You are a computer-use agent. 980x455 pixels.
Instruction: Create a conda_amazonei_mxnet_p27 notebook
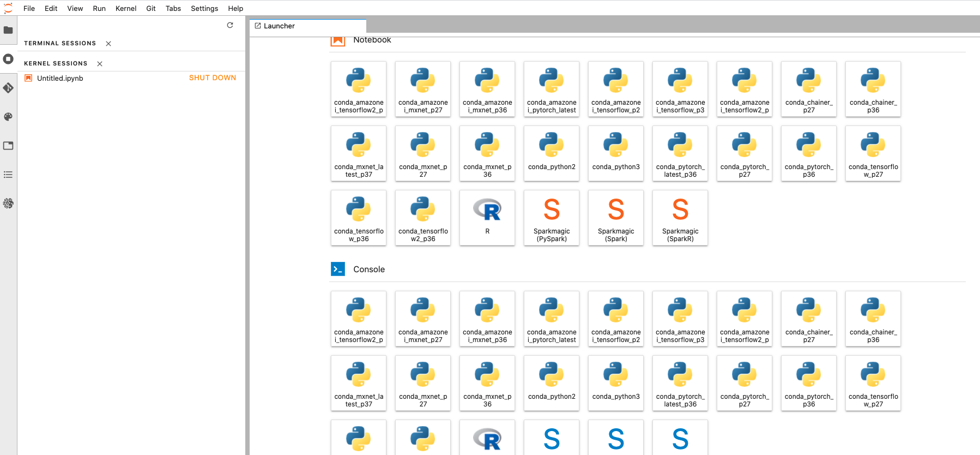[x=423, y=89]
